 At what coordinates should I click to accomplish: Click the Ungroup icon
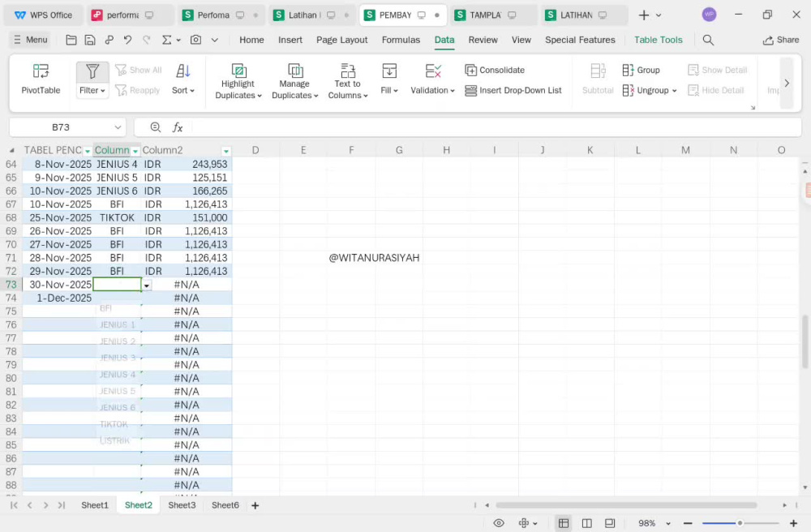click(628, 91)
